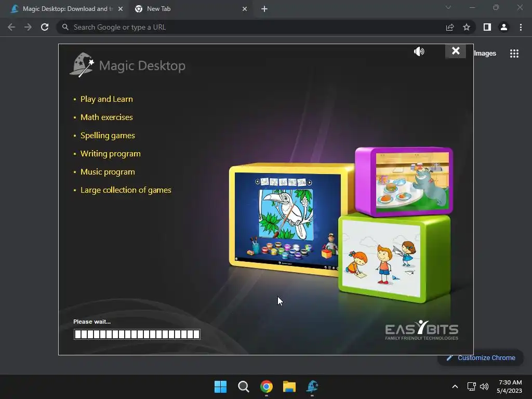Screen dimensions: 532x399
Task: Open the Google apps grid
Action: [x=514, y=54]
